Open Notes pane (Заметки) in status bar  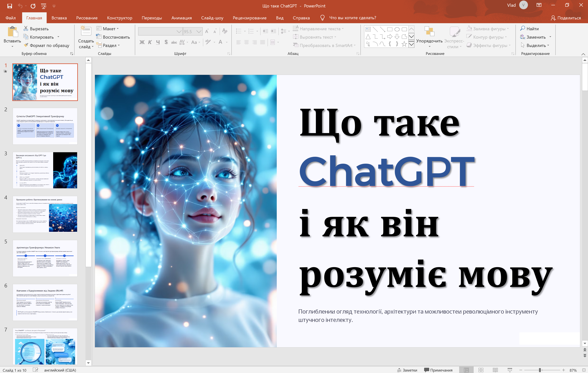[407, 370]
